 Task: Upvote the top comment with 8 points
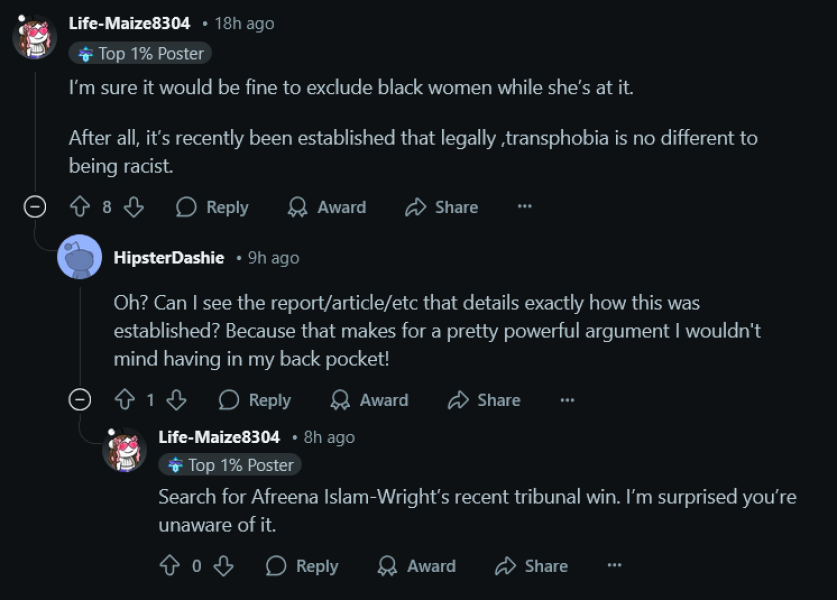[80, 207]
